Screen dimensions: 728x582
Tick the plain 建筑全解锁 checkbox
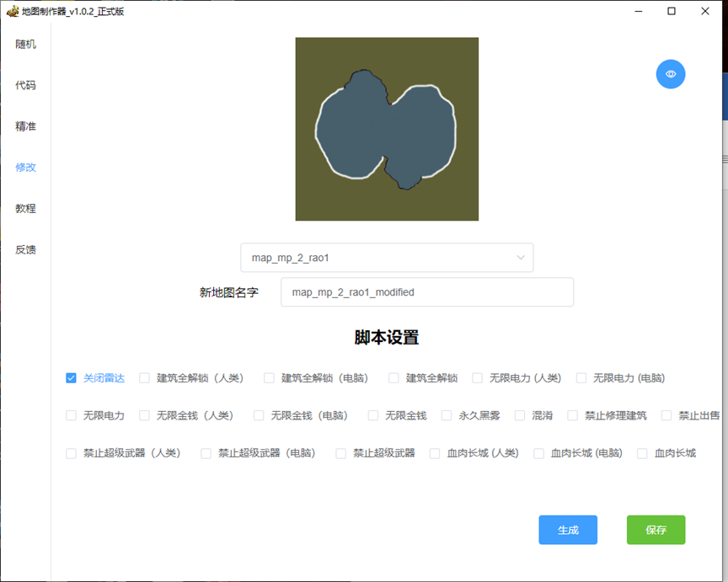click(393, 378)
